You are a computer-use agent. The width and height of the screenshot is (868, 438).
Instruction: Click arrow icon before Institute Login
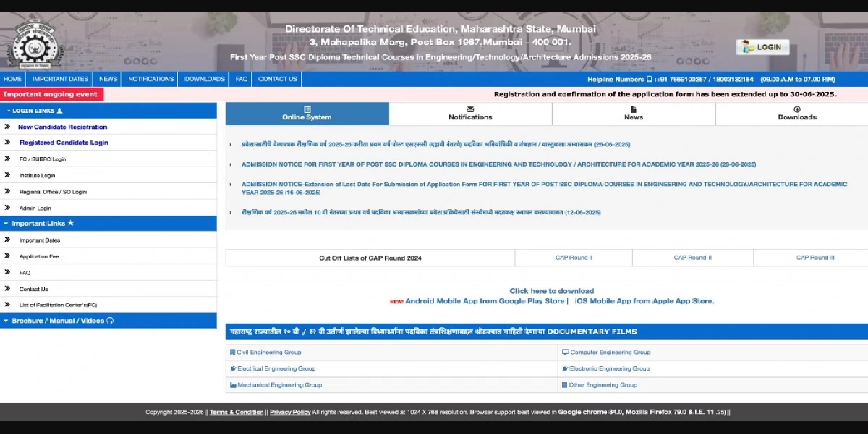[x=7, y=175]
